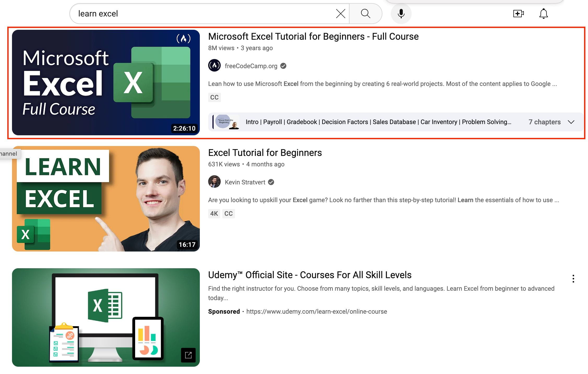
Task: Visit the freeCodeCamp.org channel name
Action: click(x=251, y=66)
